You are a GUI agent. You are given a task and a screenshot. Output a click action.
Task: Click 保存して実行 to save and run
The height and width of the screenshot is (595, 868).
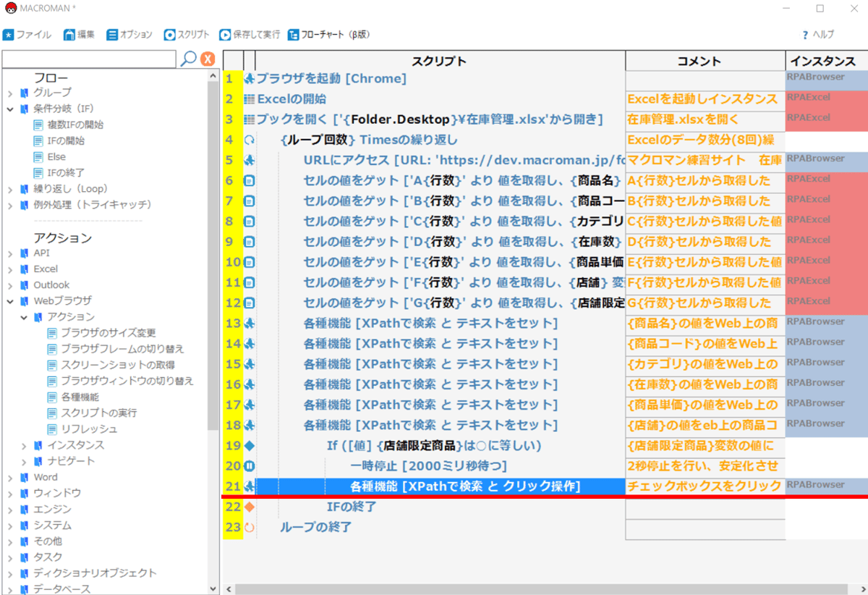tap(250, 34)
